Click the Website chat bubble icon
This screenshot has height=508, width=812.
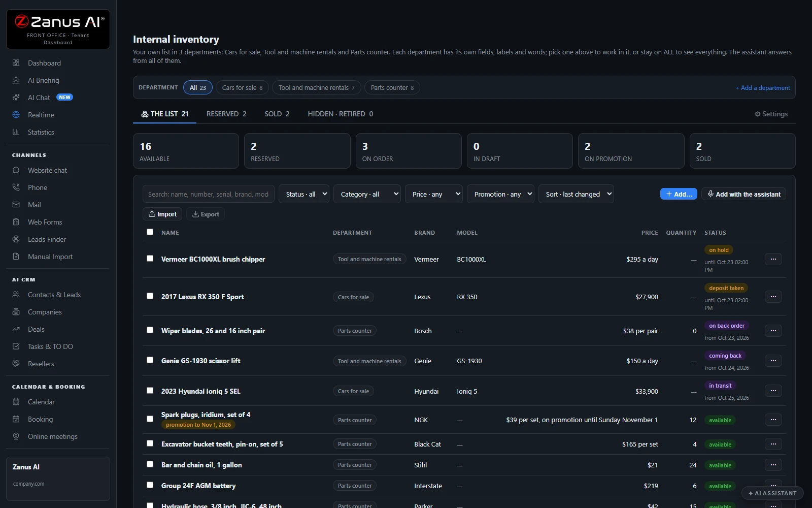coord(16,170)
